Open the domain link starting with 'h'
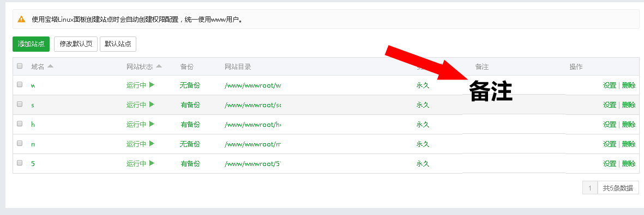Viewport: 644px width, 215px height. 33,124
